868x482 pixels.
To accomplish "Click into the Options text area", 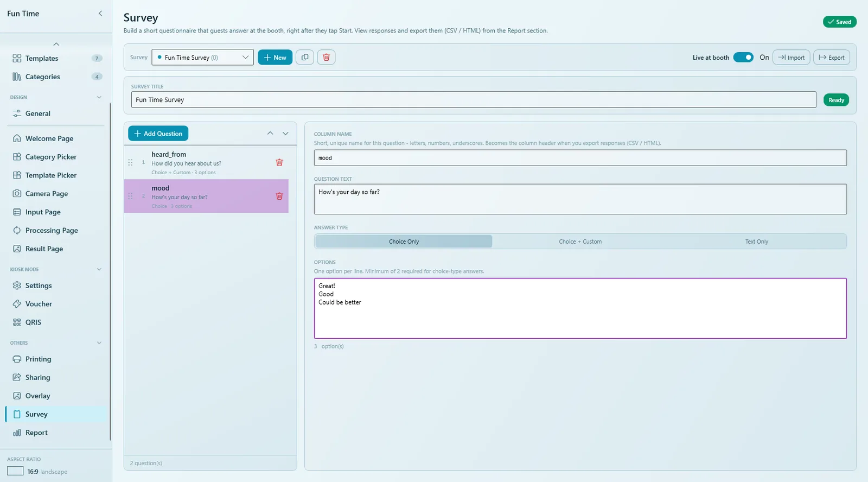I will tap(580, 308).
